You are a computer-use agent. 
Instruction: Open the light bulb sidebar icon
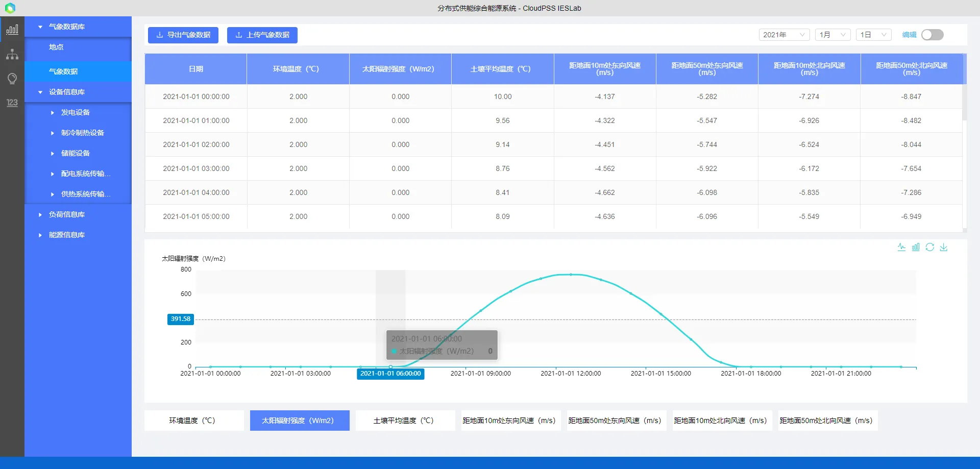pyautogui.click(x=12, y=79)
